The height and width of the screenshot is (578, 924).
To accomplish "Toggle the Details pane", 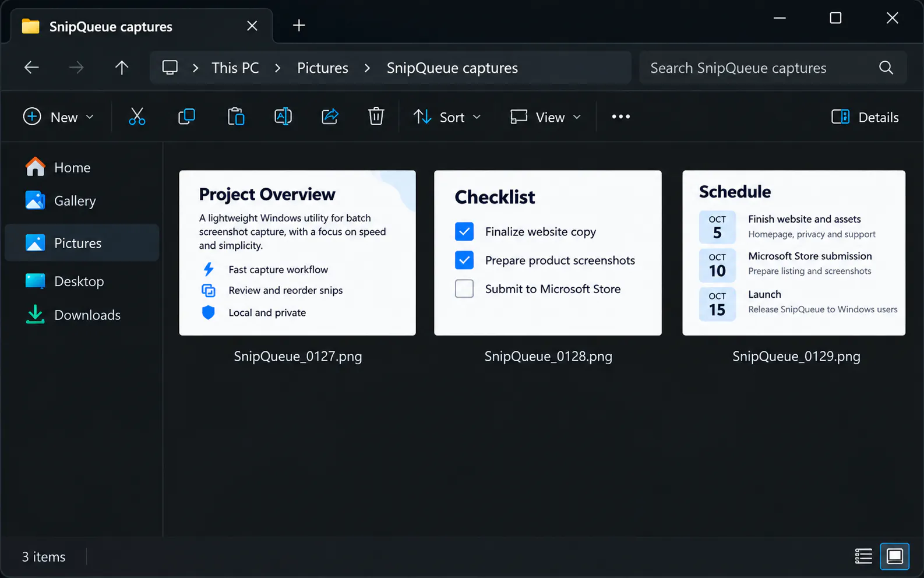I will (x=865, y=117).
